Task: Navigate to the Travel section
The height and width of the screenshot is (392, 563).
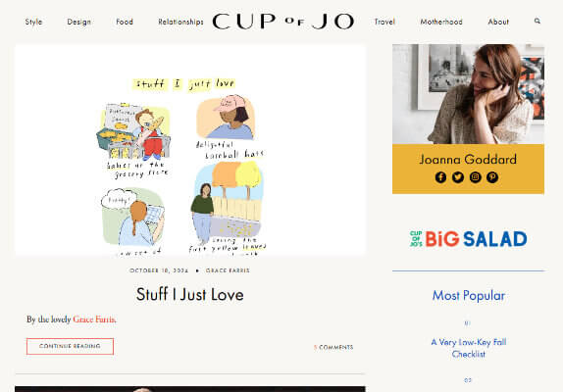Action: [384, 22]
